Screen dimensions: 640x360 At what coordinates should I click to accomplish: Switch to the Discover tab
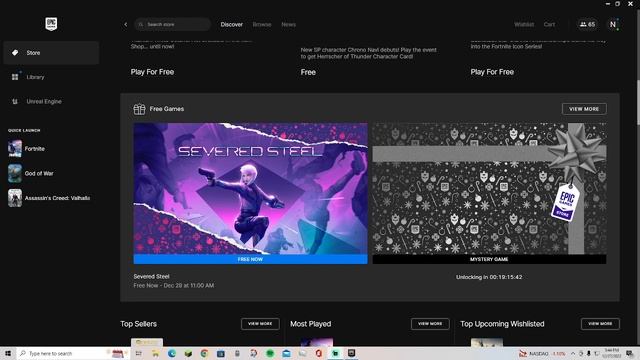(231, 24)
